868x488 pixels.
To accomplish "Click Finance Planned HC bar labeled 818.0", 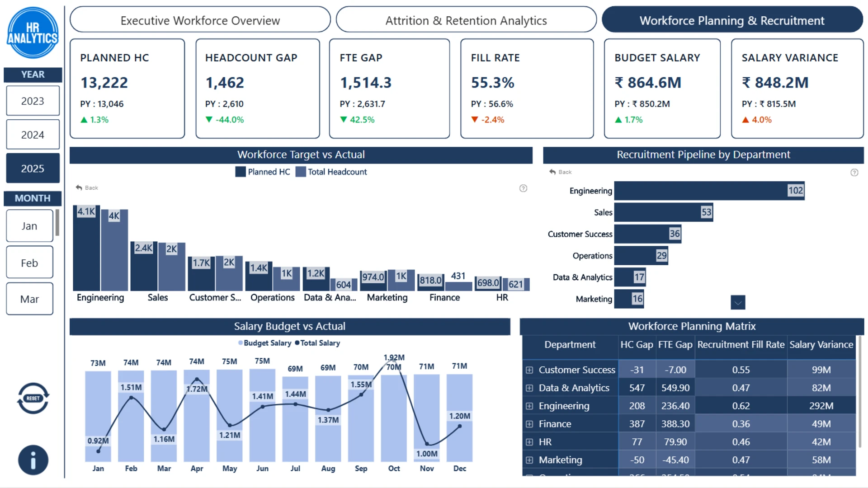I will point(431,282).
